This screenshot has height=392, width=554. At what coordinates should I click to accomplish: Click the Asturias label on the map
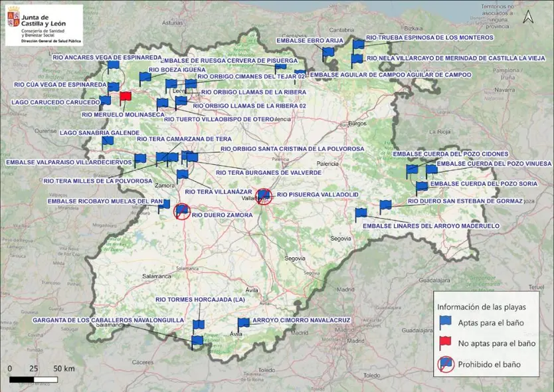coord(173,23)
